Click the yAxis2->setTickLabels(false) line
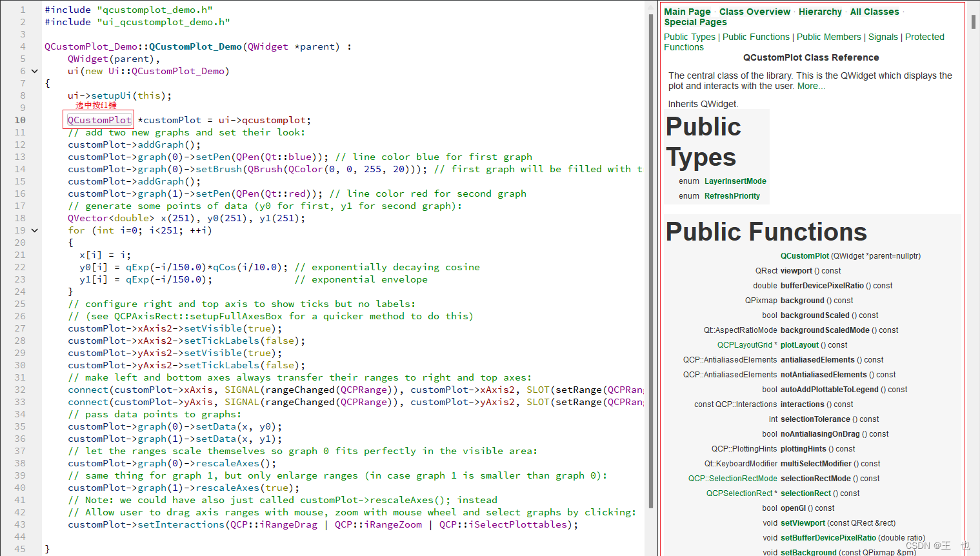980x556 pixels. pyautogui.click(x=186, y=365)
